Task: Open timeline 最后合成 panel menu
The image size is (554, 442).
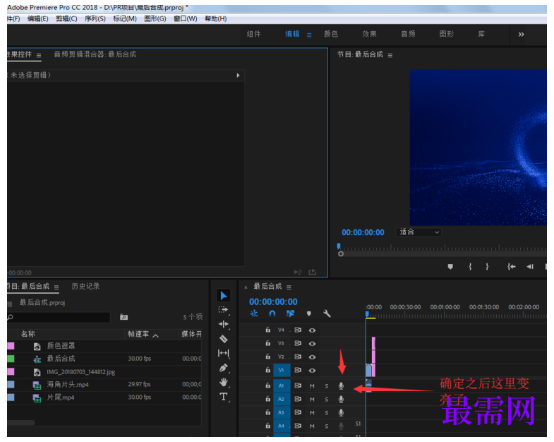Action: point(289,287)
